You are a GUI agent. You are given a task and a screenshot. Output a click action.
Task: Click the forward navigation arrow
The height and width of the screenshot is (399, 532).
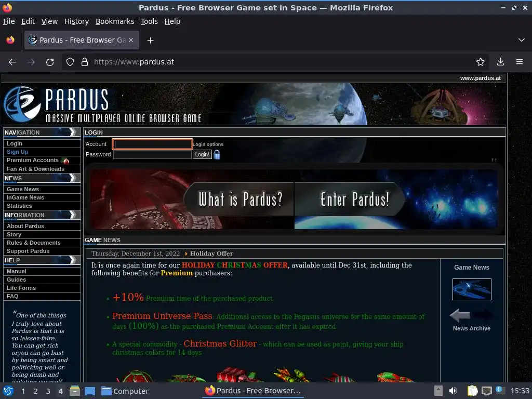click(31, 62)
